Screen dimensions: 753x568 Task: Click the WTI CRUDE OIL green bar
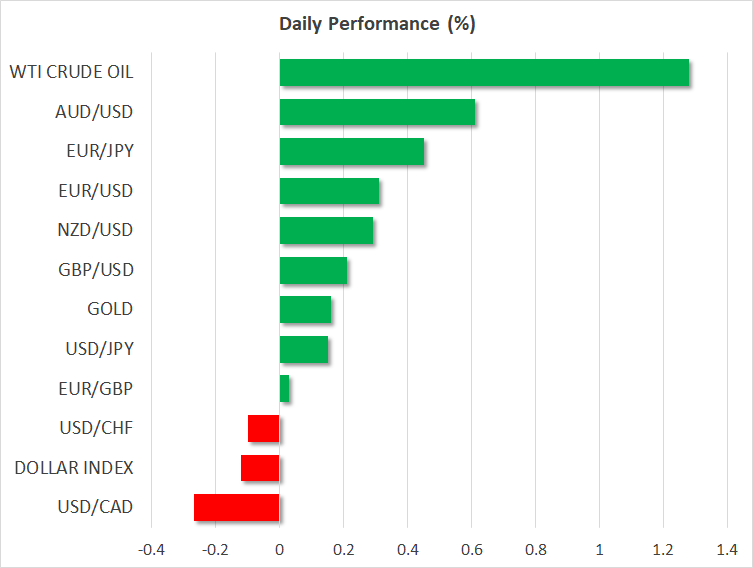point(484,72)
